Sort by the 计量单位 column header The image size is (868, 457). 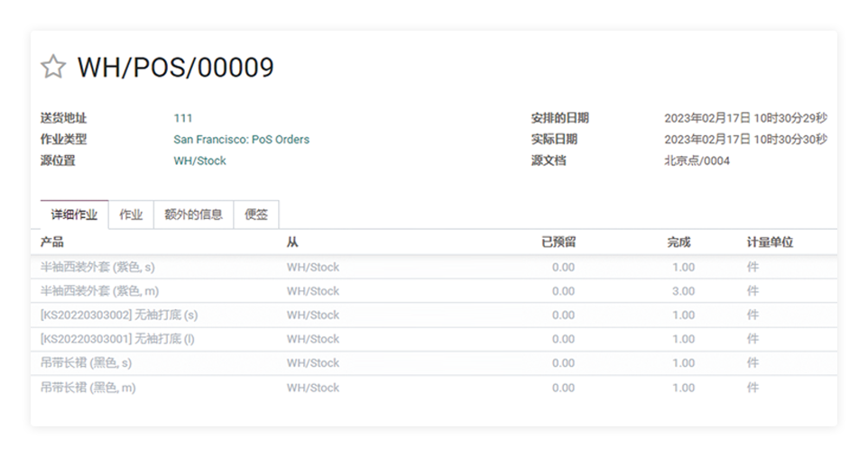click(770, 242)
